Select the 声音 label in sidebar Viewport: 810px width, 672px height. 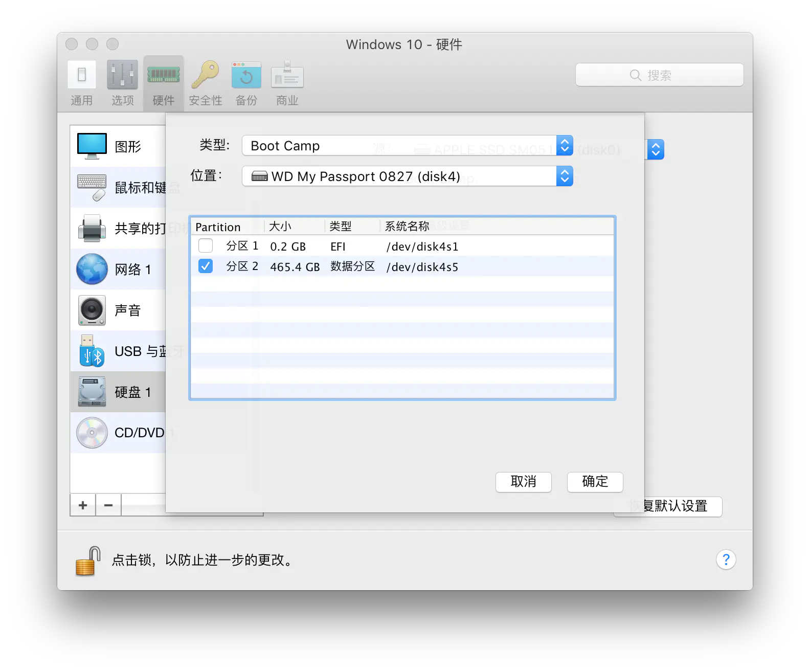click(x=128, y=310)
